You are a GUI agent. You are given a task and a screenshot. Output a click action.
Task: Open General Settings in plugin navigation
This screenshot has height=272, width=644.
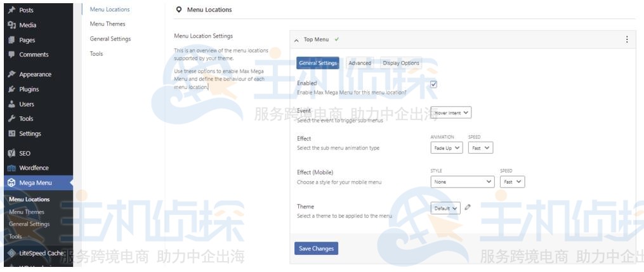(x=110, y=39)
